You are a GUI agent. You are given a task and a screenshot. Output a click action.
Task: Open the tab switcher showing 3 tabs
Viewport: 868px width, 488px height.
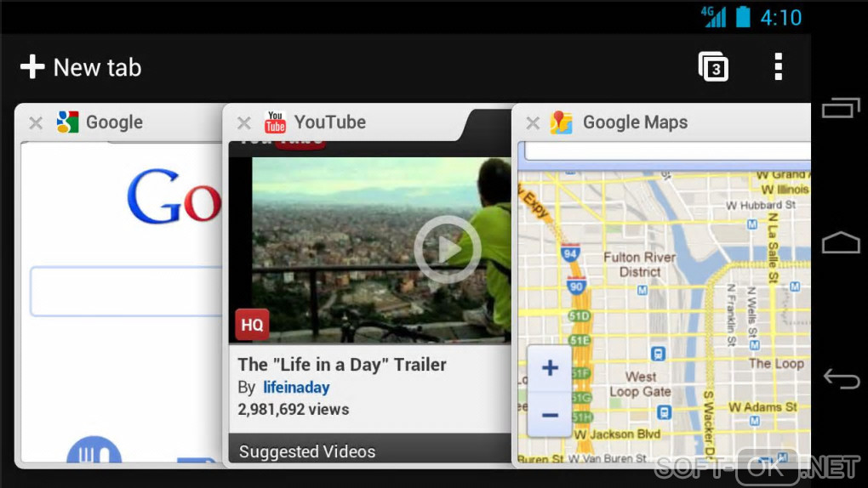(713, 67)
